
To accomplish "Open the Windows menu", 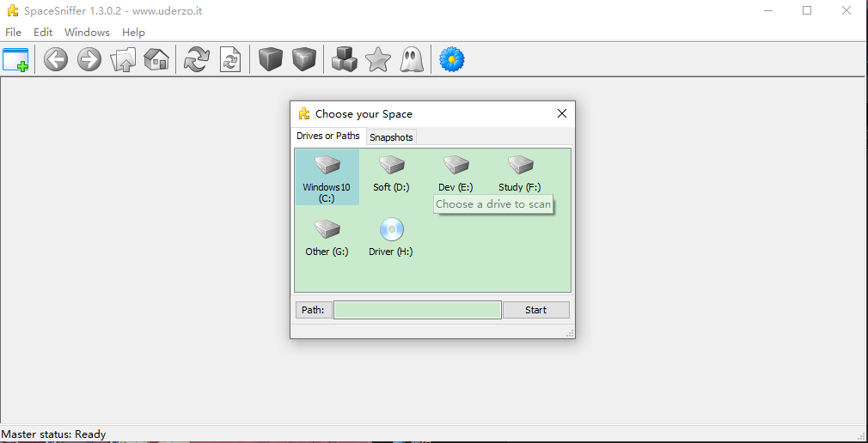I will [x=87, y=32].
